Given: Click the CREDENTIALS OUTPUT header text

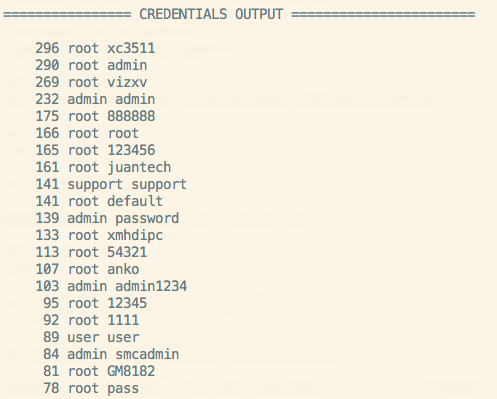Looking at the screenshot, I should coord(211,14).
